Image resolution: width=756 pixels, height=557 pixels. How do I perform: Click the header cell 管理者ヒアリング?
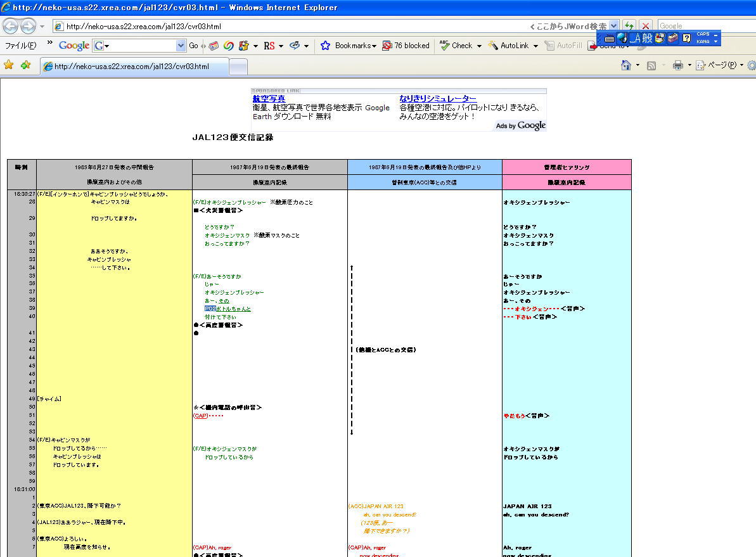point(567,167)
